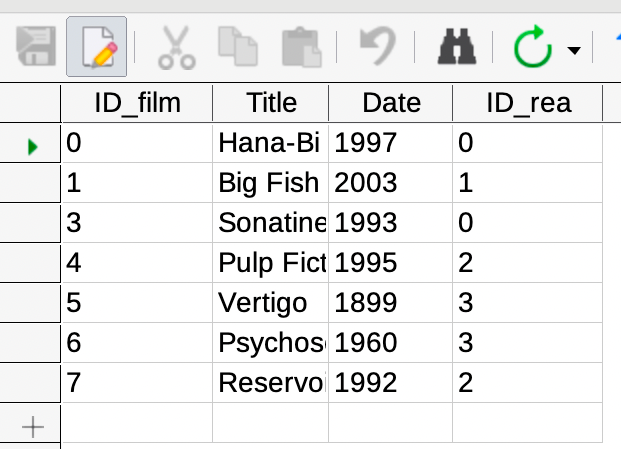The image size is (621, 449).
Task: Click the Save current record icon
Action: point(36,46)
